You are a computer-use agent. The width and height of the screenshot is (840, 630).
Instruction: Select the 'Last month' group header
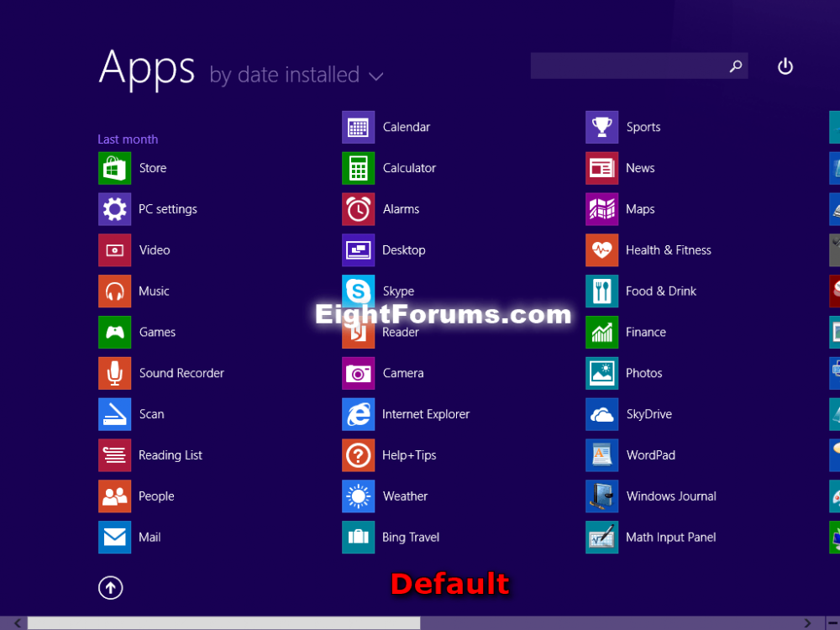128,139
